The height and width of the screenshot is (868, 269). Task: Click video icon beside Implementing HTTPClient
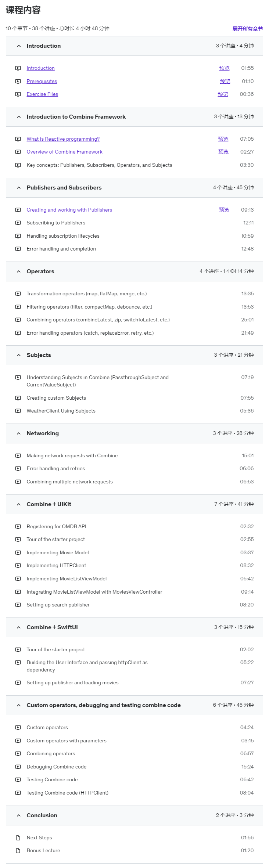pos(18,566)
